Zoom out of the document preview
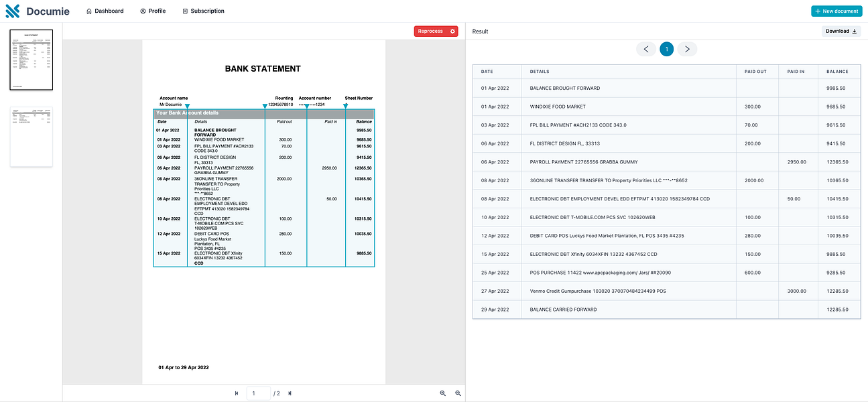The image size is (868, 402). click(x=458, y=393)
